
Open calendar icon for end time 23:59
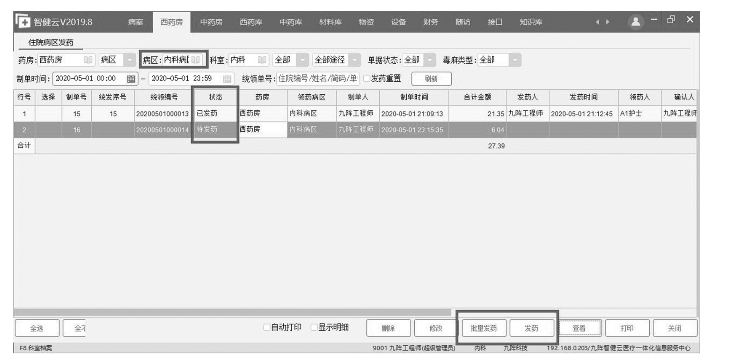tap(227, 79)
